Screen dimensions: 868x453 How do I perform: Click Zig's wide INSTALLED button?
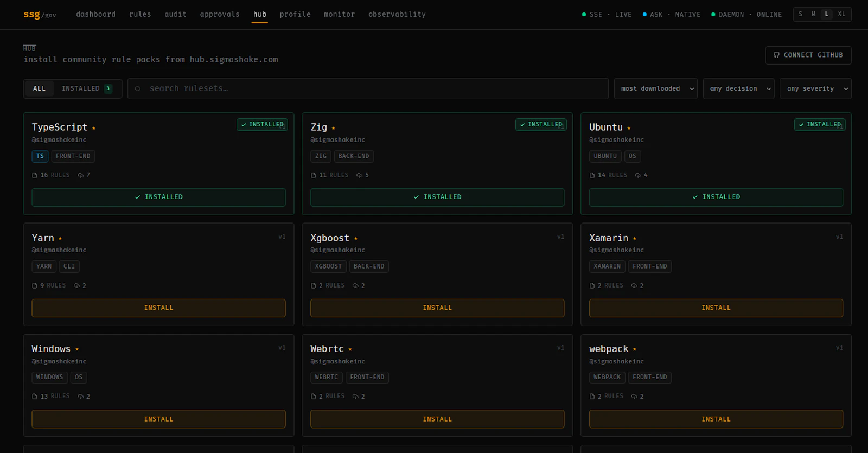[437, 197]
